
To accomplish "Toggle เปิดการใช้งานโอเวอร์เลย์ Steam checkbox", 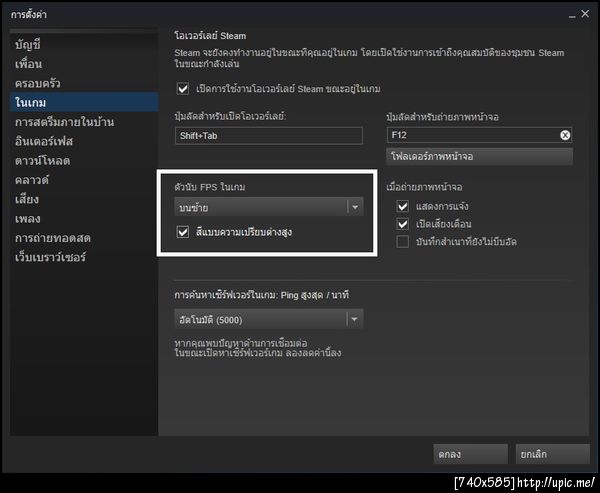I will 183,89.
